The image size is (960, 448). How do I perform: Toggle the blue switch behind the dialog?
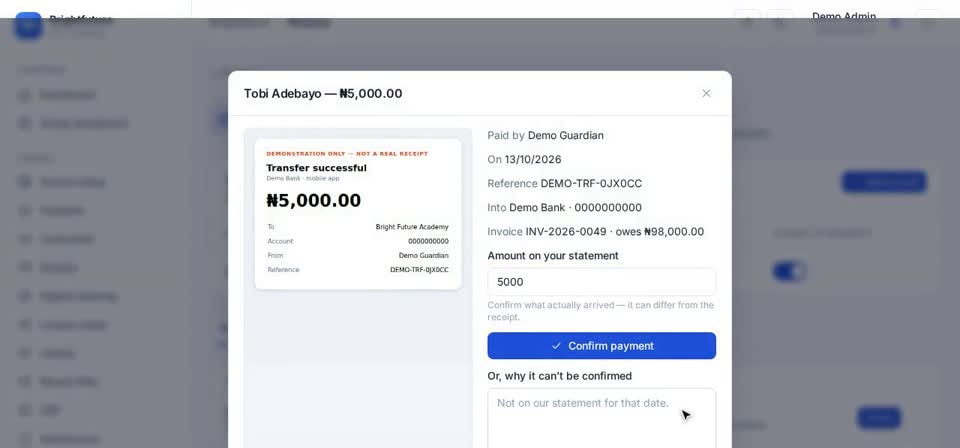[789, 271]
